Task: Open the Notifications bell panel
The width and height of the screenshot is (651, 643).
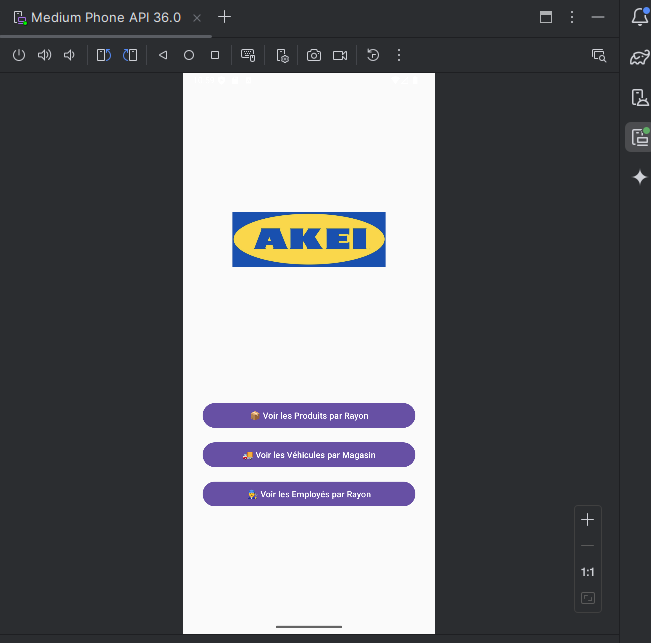Action: (640, 17)
